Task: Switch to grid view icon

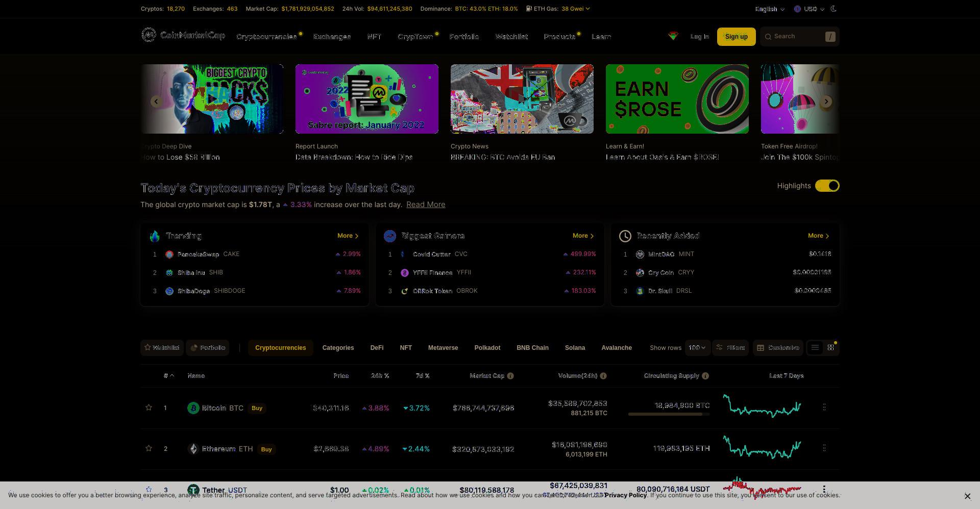Action: (831, 348)
